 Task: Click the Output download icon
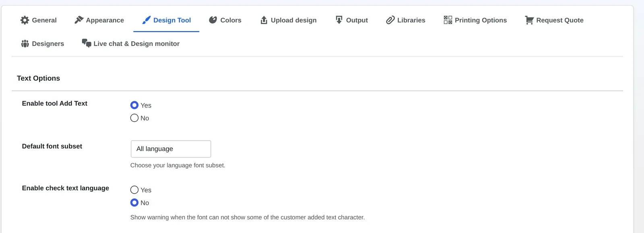click(x=339, y=20)
